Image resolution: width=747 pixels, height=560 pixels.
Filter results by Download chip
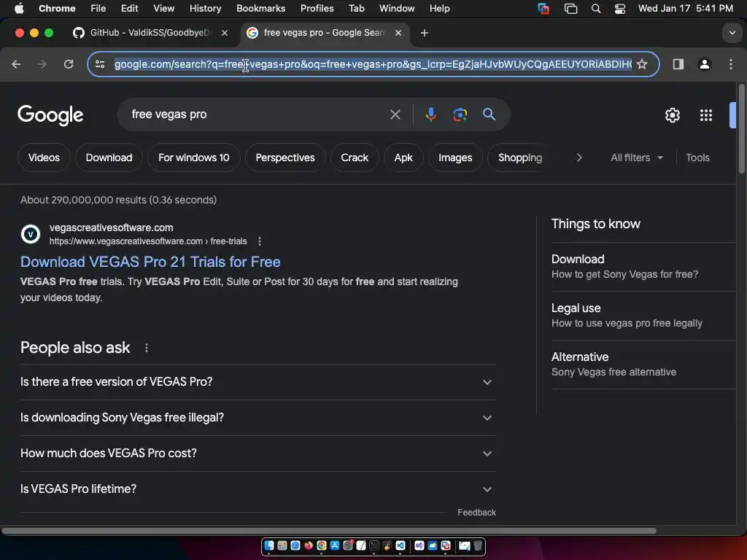(109, 157)
